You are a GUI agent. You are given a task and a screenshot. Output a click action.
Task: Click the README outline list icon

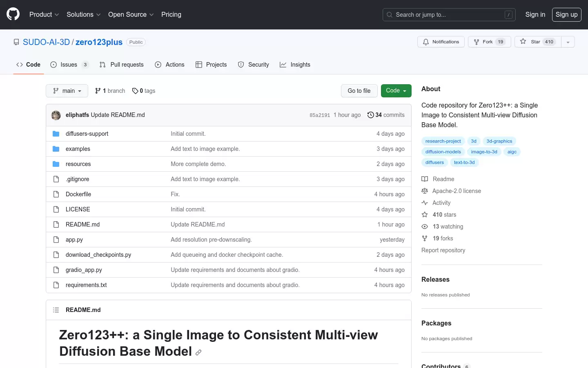tap(56, 310)
